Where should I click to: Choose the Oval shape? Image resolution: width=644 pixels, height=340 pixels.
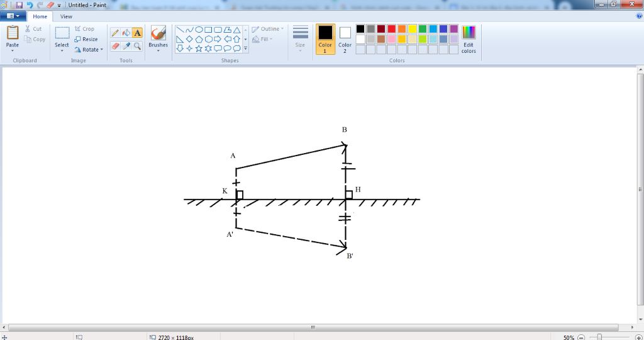(199, 30)
